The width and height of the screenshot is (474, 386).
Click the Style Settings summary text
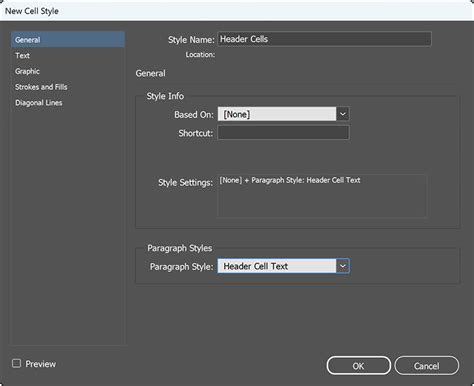(x=290, y=180)
